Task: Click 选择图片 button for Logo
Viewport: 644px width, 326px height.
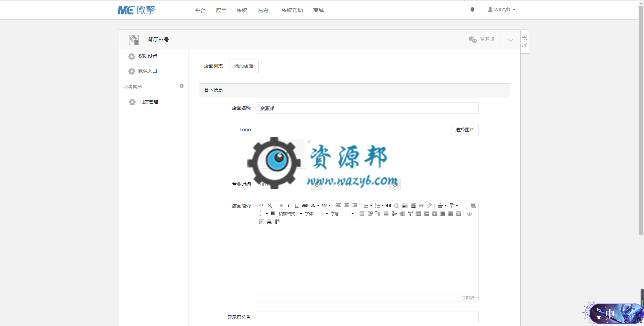Action: coord(465,130)
